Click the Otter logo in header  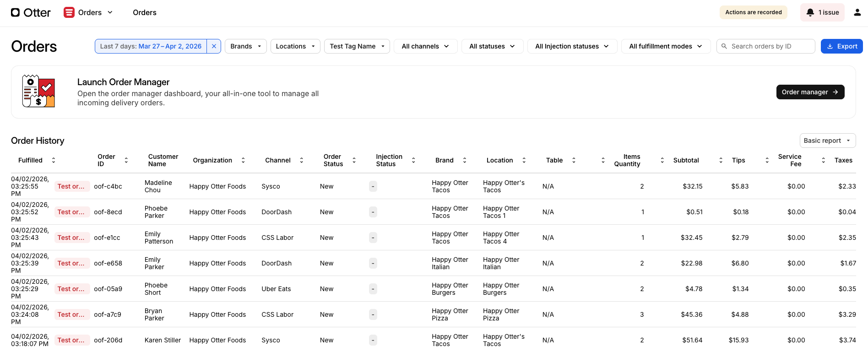pos(31,12)
